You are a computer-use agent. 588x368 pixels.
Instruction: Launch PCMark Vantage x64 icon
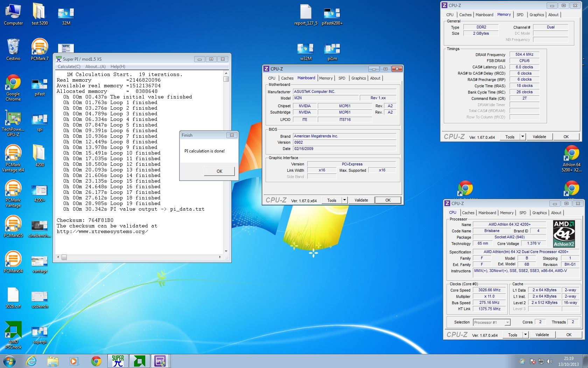13,158
